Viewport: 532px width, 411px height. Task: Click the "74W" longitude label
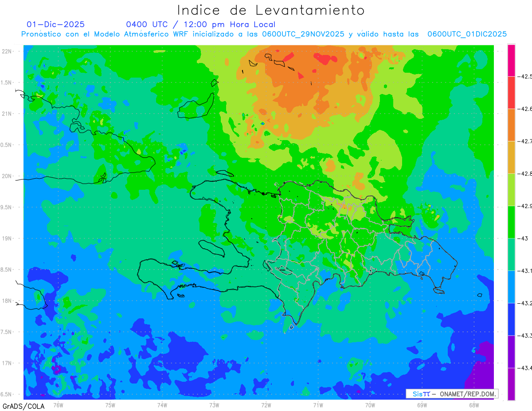(162, 405)
